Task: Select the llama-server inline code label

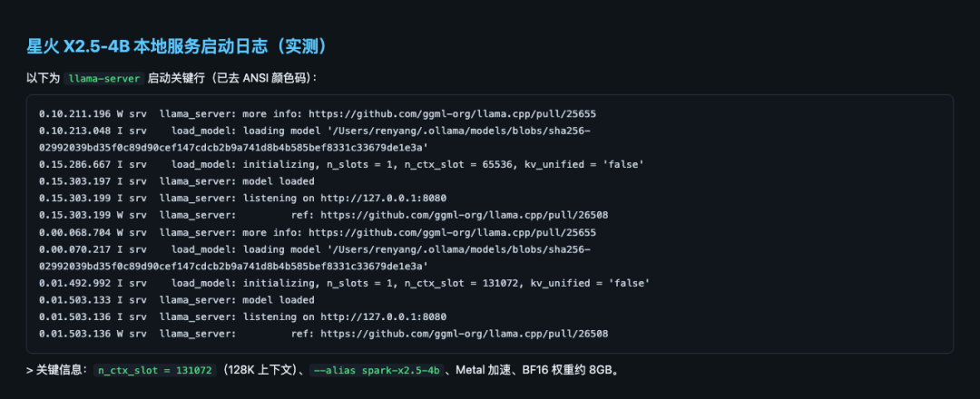Action: (x=104, y=79)
